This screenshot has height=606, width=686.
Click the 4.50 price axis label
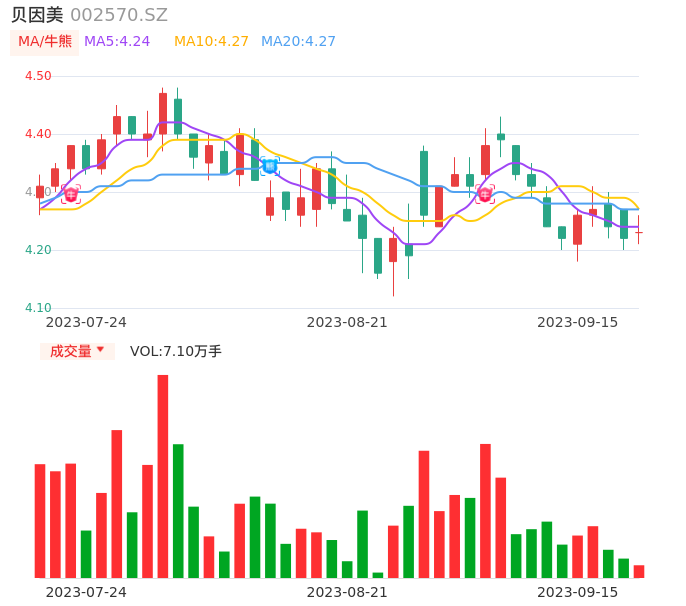tap(38, 76)
